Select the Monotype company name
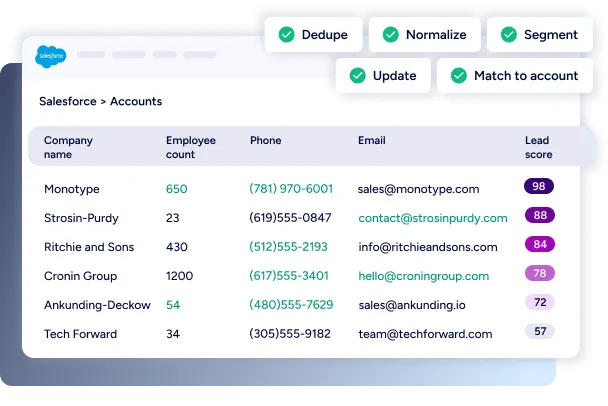 (x=72, y=189)
